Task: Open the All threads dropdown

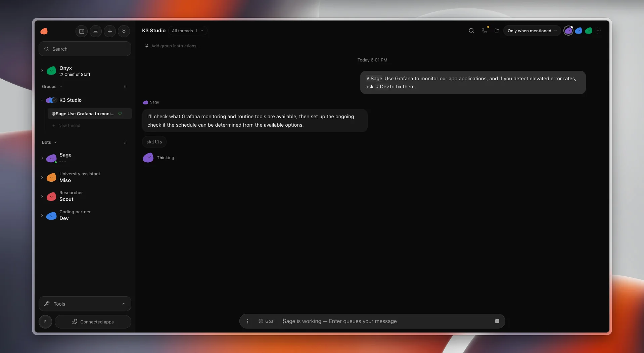Action: click(x=188, y=31)
